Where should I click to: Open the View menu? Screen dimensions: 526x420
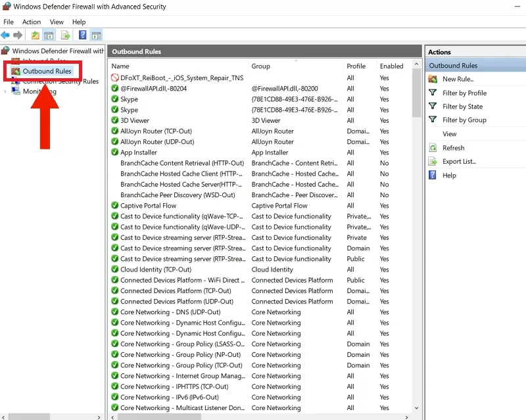pos(57,22)
